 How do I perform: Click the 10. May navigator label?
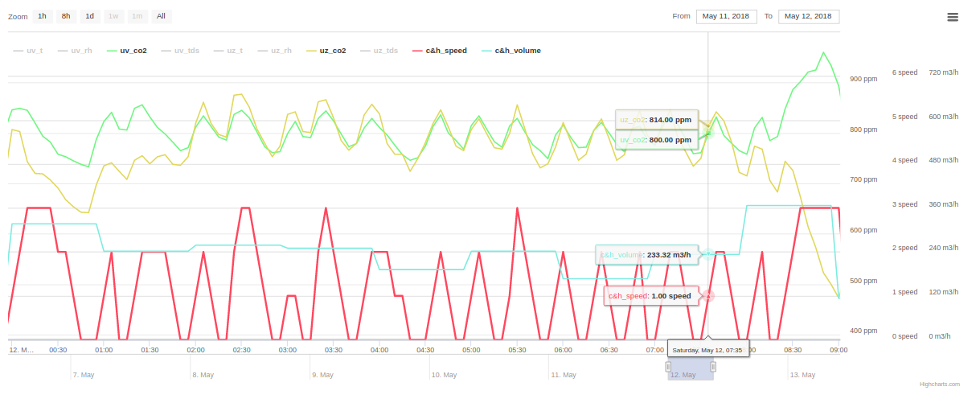coord(444,375)
